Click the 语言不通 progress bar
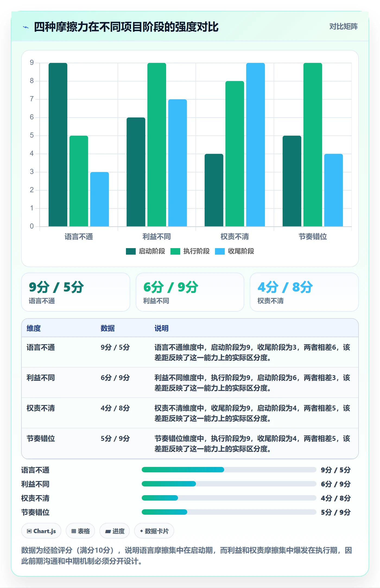The width and height of the screenshot is (380, 588). pos(229,470)
